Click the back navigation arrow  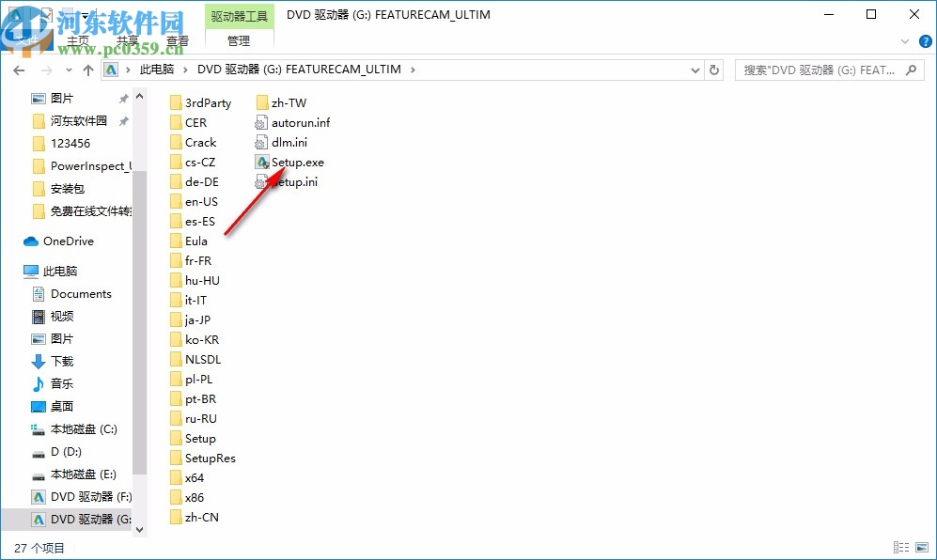pyautogui.click(x=19, y=69)
